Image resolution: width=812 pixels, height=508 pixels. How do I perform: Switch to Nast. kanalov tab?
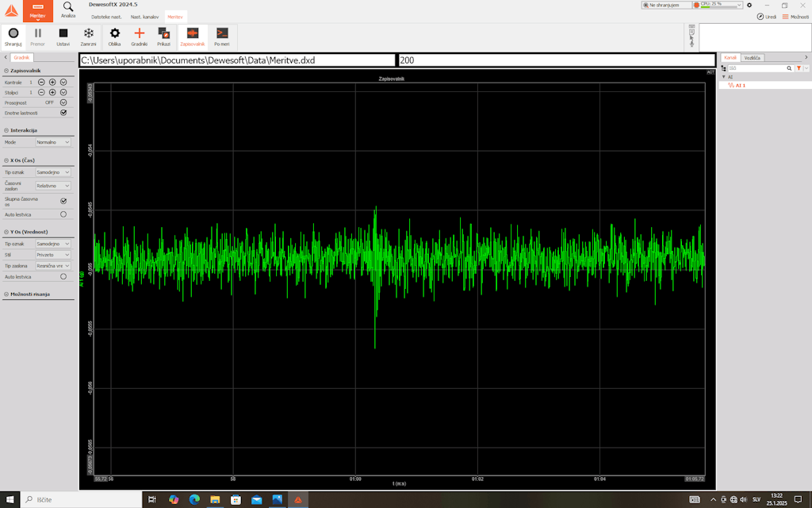(144, 17)
